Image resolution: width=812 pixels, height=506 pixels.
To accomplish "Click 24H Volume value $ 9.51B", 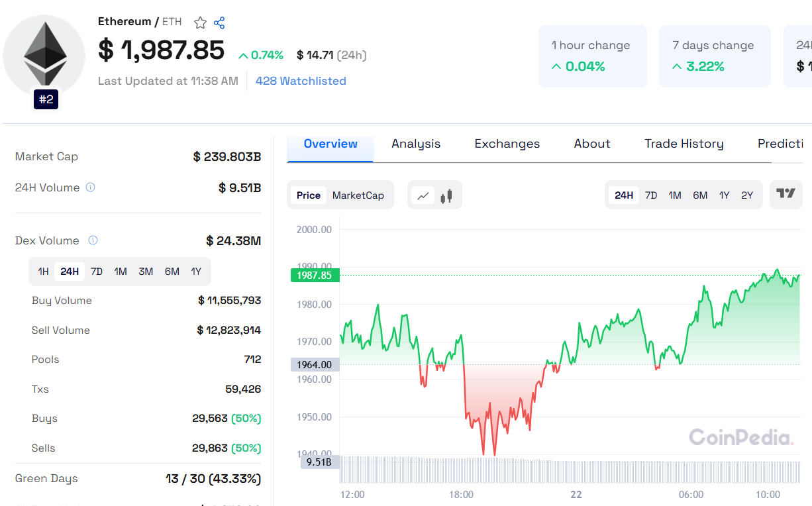I will (x=240, y=188).
